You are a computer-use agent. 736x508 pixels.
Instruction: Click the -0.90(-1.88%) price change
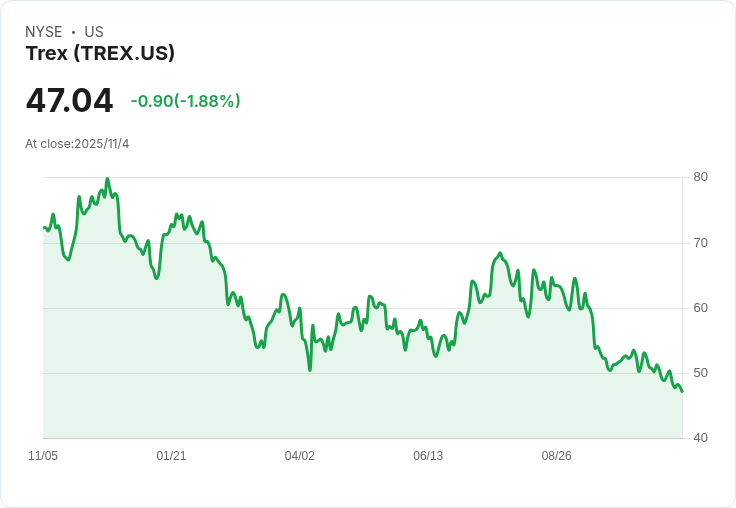coord(185,101)
